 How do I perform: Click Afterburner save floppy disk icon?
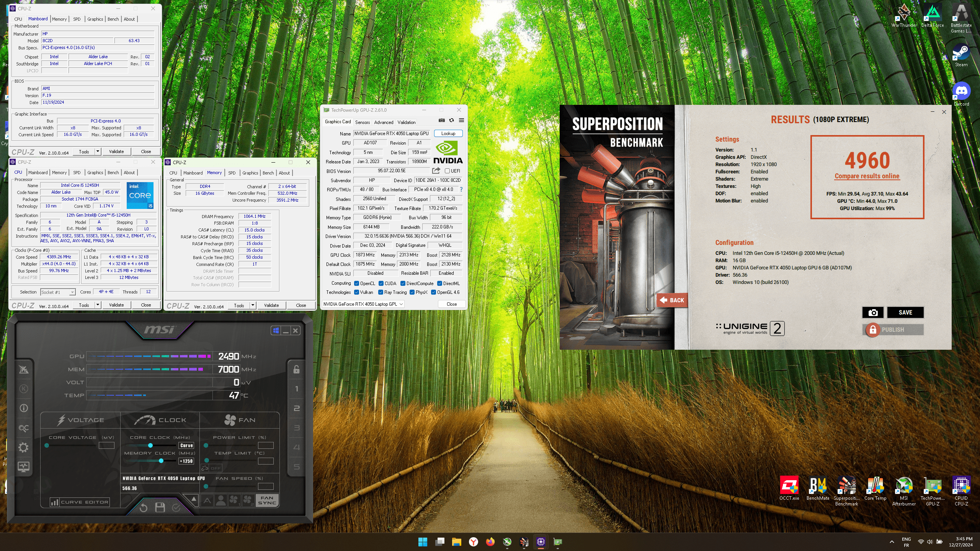click(160, 508)
